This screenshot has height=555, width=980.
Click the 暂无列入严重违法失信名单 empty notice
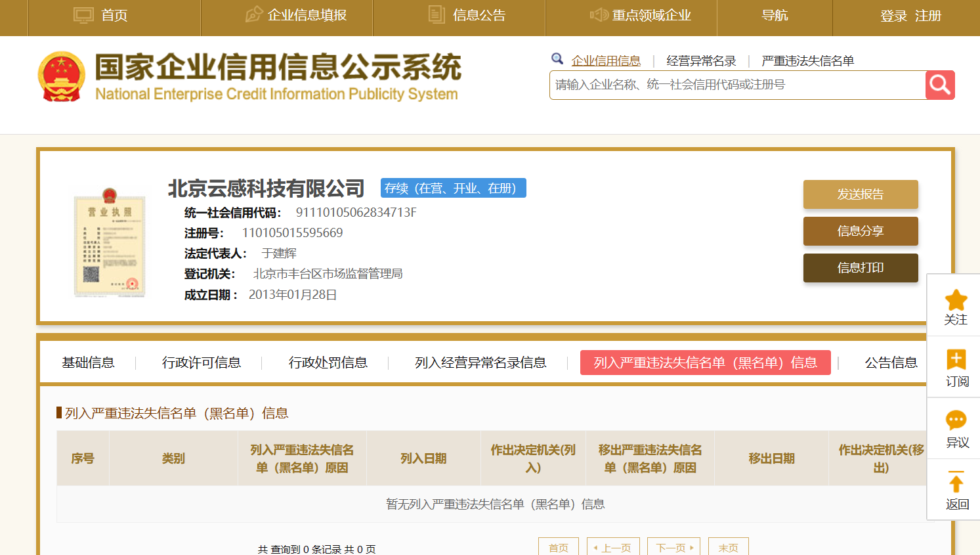[x=496, y=504]
